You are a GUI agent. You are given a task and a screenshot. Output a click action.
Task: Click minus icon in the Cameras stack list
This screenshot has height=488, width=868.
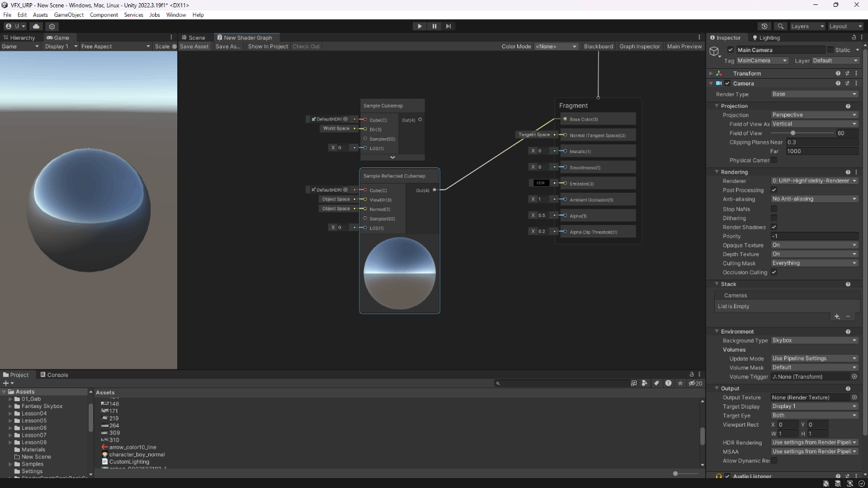(x=848, y=316)
